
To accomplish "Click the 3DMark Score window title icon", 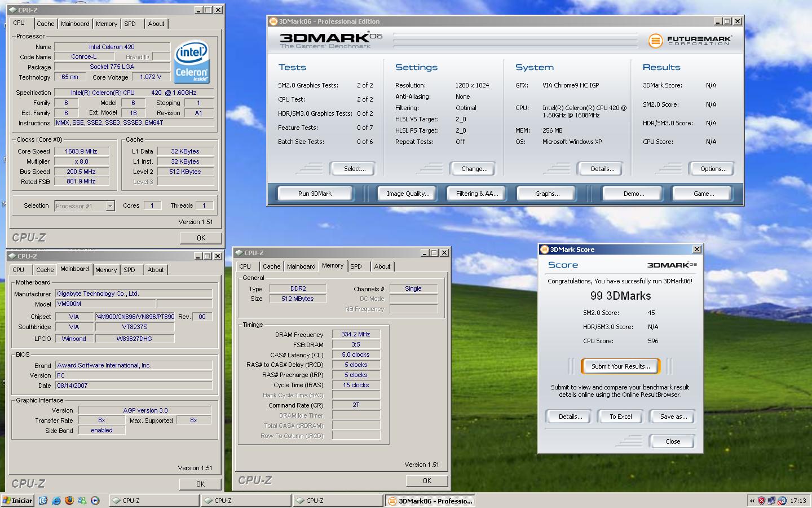I will tap(544, 249).
